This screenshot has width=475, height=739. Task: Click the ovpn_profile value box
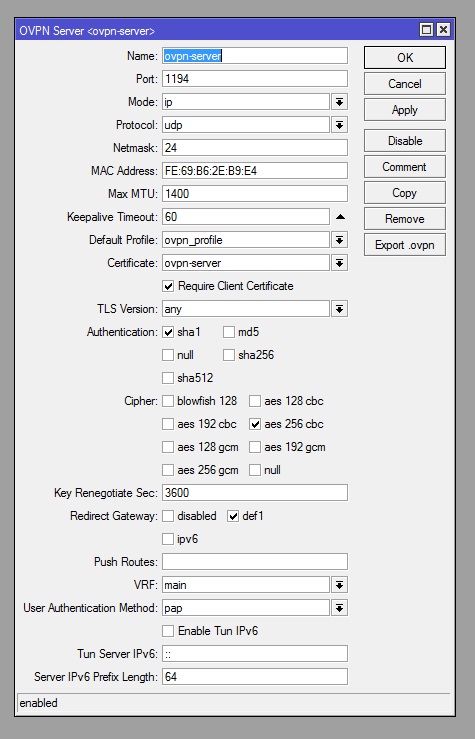(x=246, y=240)
